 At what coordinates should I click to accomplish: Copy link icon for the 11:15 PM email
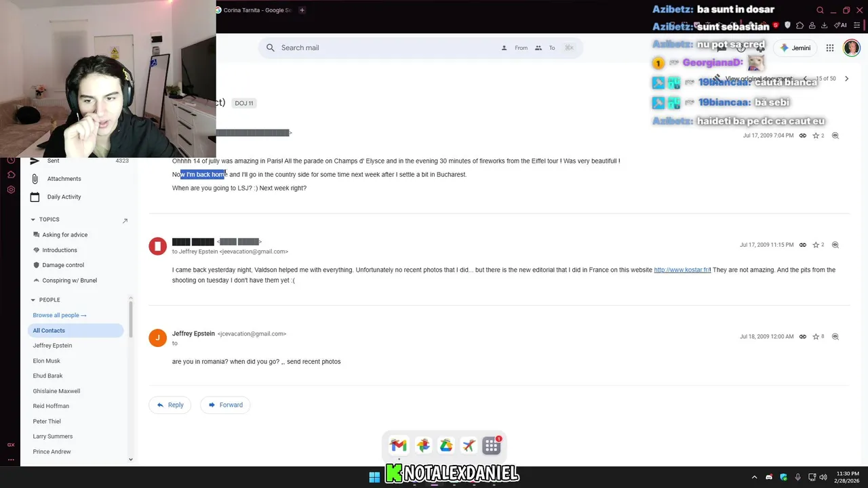coord(803,245)
